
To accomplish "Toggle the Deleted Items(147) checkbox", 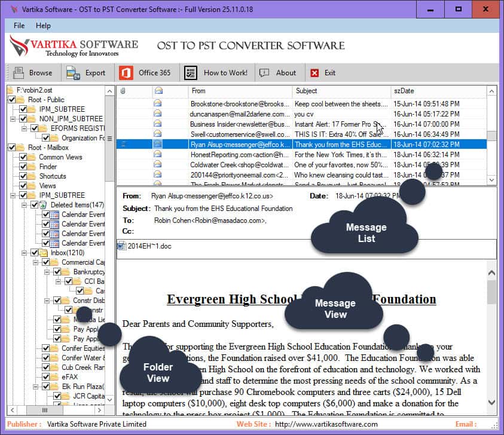I will [35, 205].
